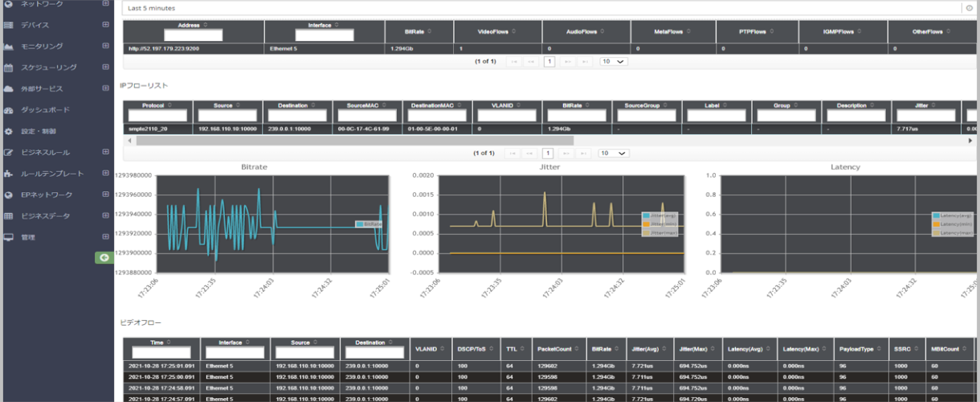Viewport: 980px width, 402px height.
Task: Go to page 1 in IPフローリスト paginator
Action: coord(549,153)
